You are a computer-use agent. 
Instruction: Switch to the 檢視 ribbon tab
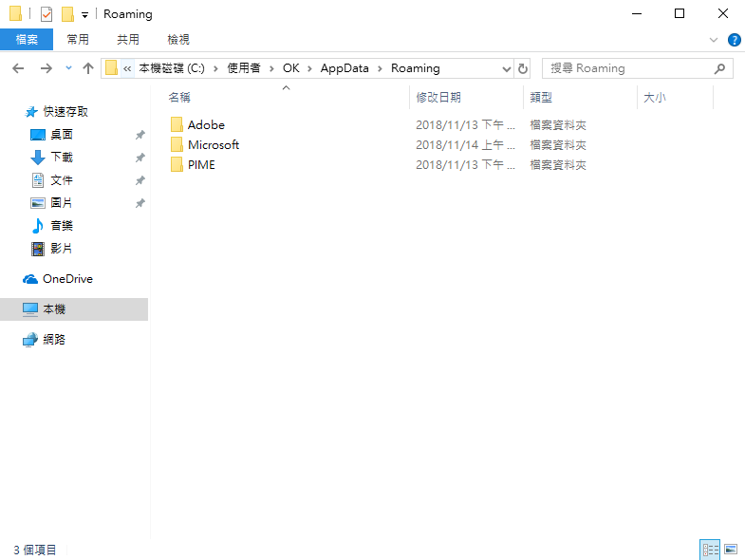[177, 39]
